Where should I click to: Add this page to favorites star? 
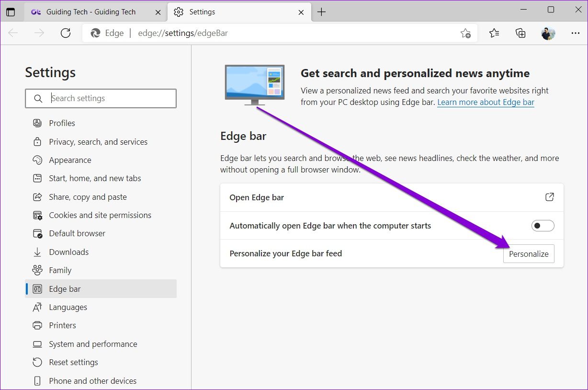coord(465,33)
